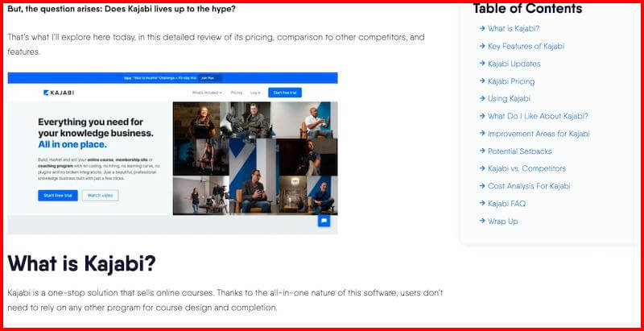Click Pricing in the Kajabi header nav
This screenshot has width=644, height=331.
click(x=236, y=93)
